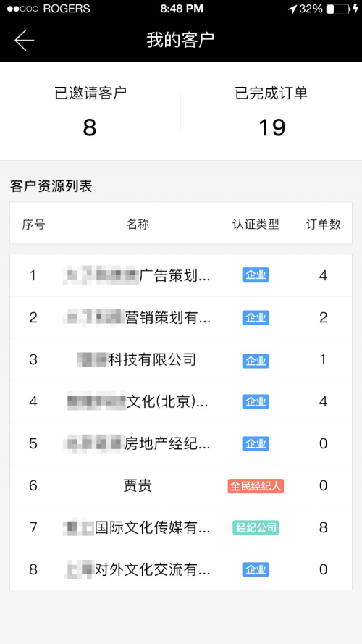This screenshot has height=644, width=362.
Task: Tap the location arrow status icon
Action: 292,9
